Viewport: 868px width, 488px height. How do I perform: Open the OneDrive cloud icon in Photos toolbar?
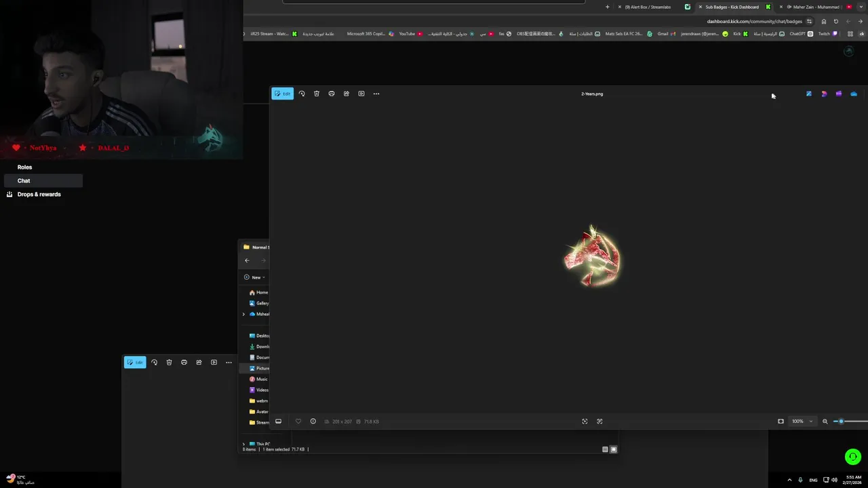(854, 94)
